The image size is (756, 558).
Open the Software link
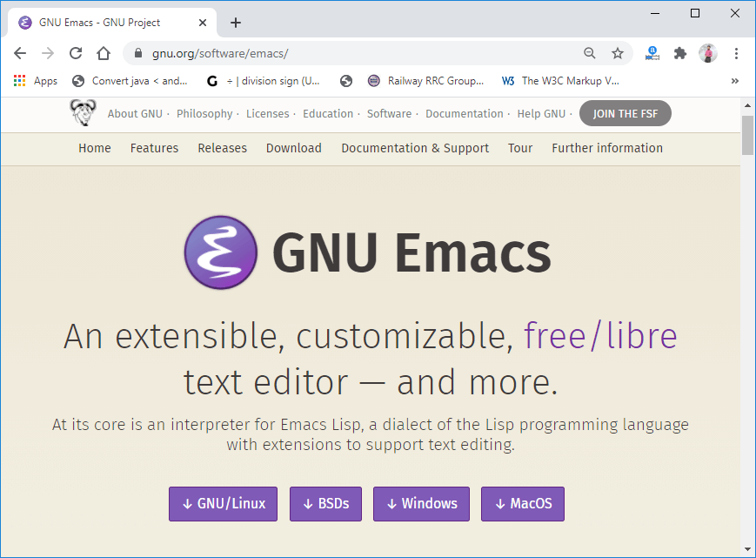(x=389, y=114)
